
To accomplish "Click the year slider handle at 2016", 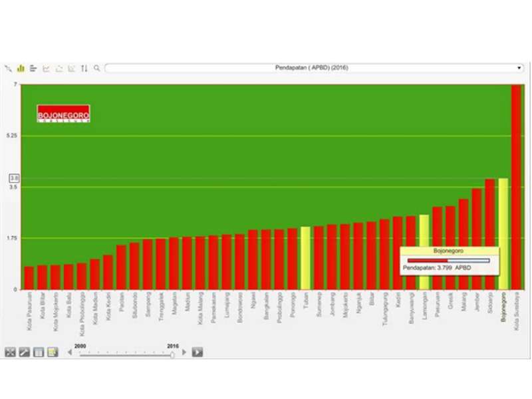I will (x=172, y=354).
